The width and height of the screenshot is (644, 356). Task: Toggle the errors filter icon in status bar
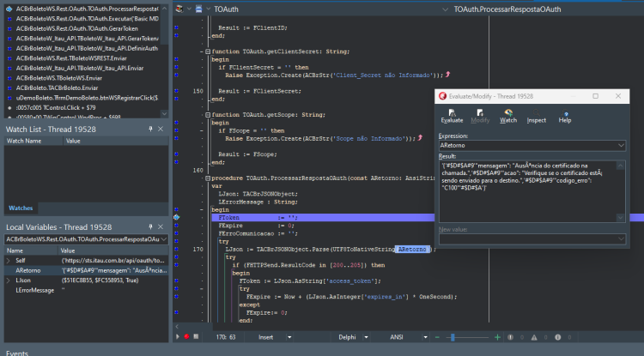(510, 337)
